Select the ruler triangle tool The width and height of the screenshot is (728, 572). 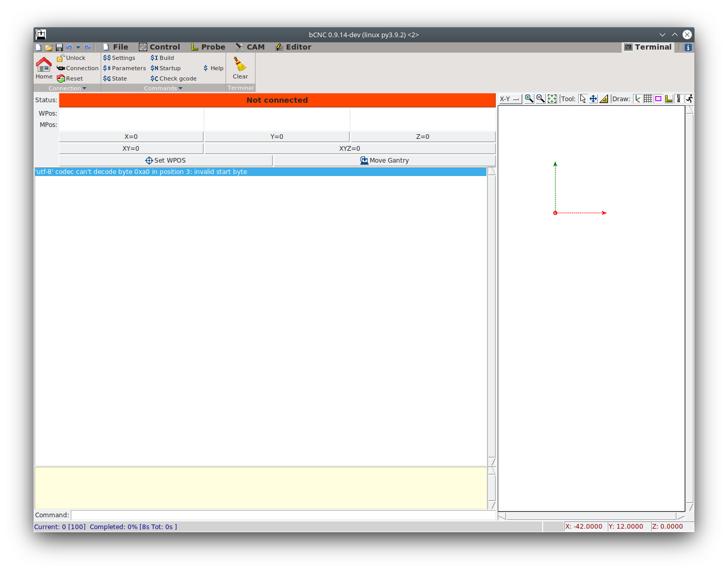pos(604,99)
